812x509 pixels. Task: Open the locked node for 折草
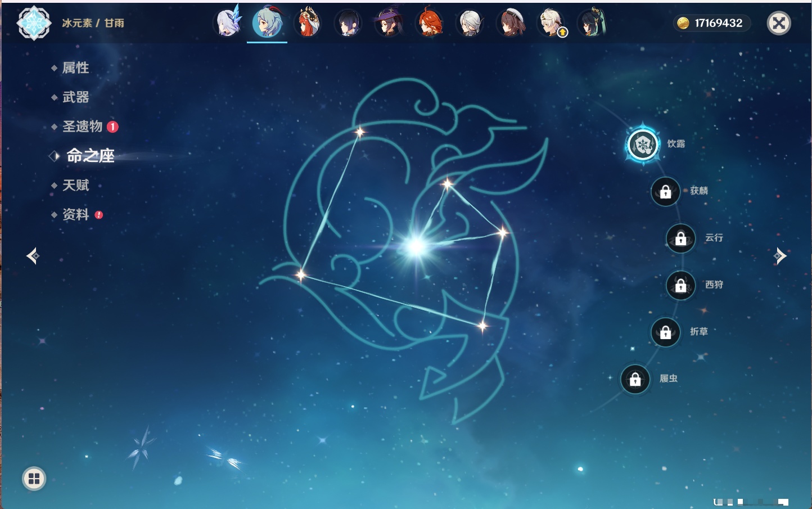point(666,332)
